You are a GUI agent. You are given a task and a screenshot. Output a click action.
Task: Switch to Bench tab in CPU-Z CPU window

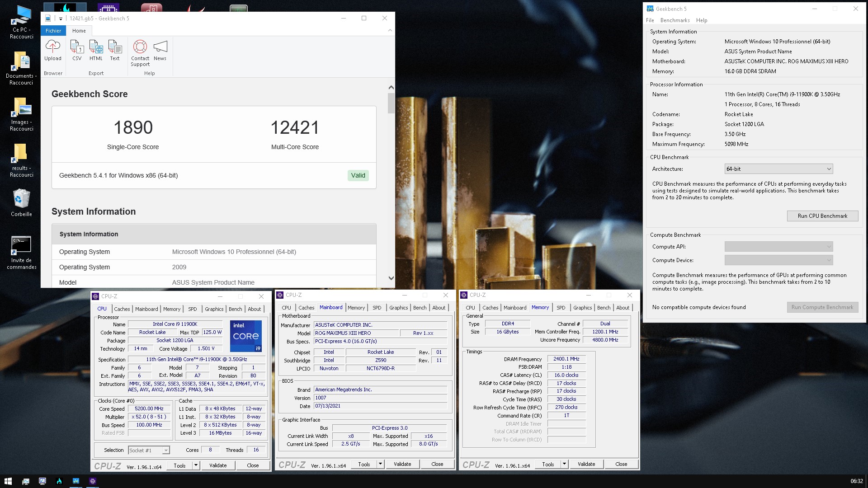[236, 309]
